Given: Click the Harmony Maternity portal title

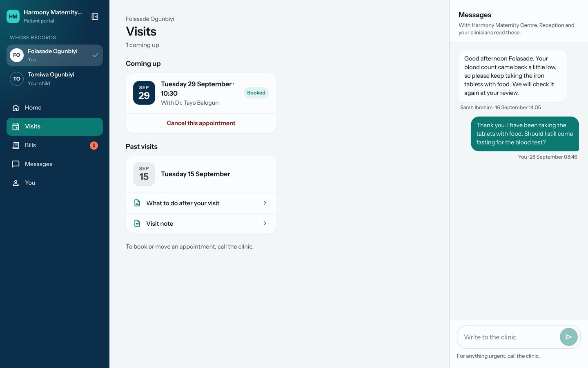Looking at the screenshot, I should coord(53,12).
